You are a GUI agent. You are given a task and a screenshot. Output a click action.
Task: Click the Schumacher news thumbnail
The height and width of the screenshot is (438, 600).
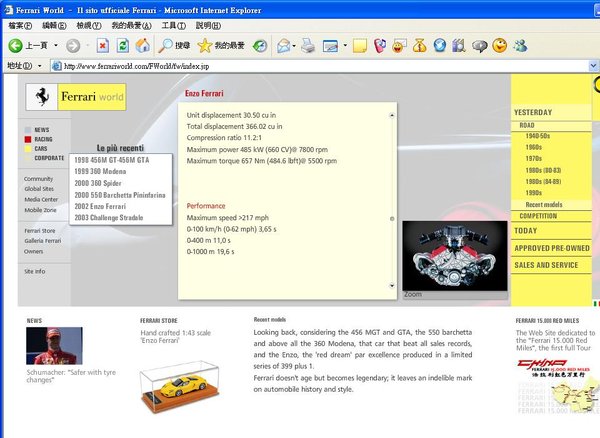tap(54, 346)
